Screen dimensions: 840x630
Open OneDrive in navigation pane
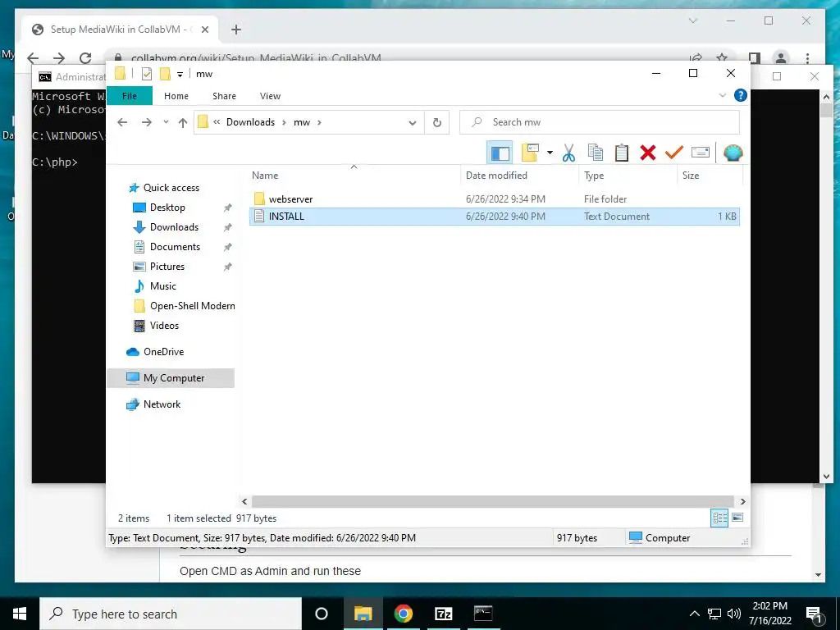pyautogui.click(x=163, y=352)
